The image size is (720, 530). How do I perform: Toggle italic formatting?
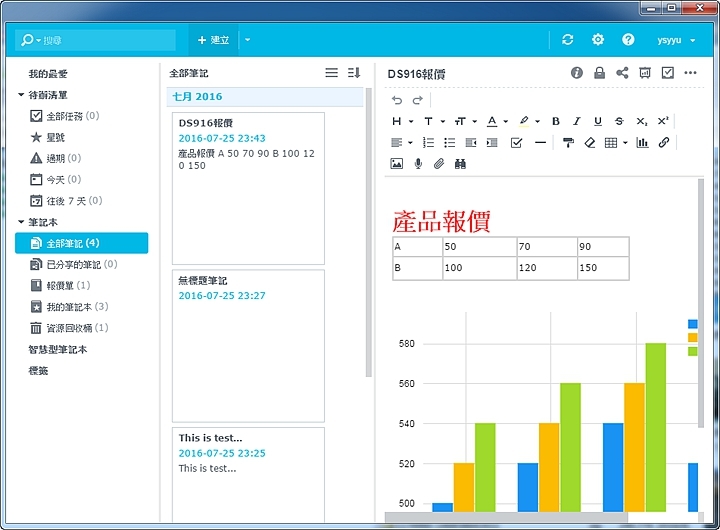point(577,121)
